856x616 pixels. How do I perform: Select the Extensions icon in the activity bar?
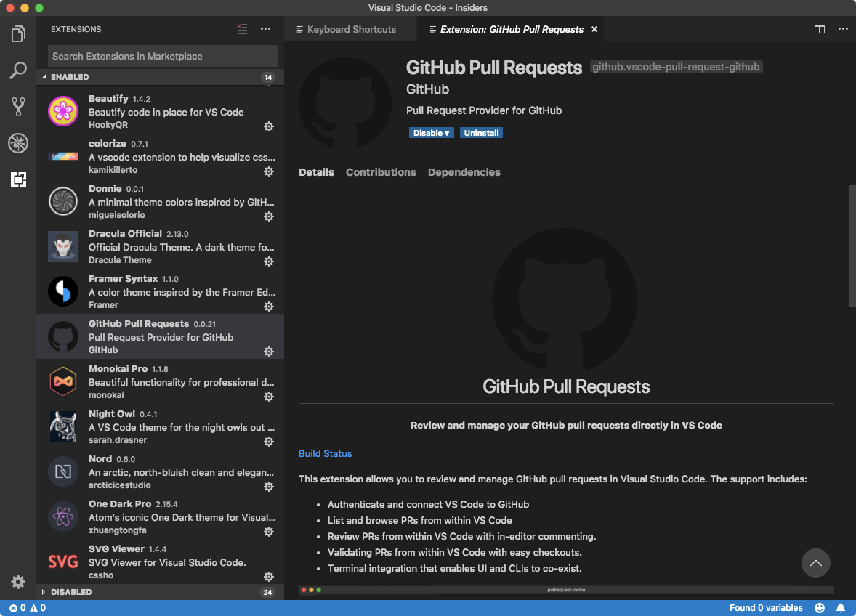point(17,180)
